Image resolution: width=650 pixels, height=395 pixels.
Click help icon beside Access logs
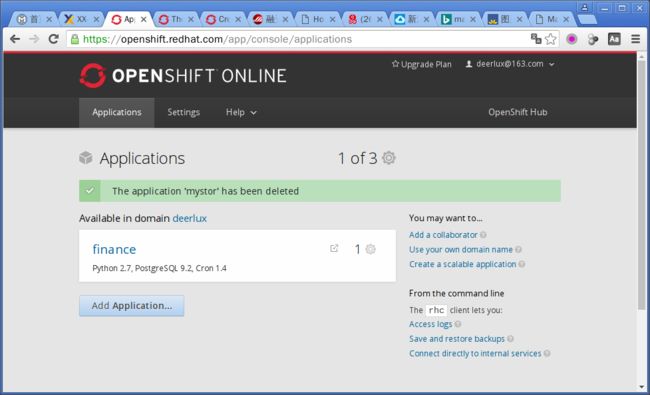[458, 324]
